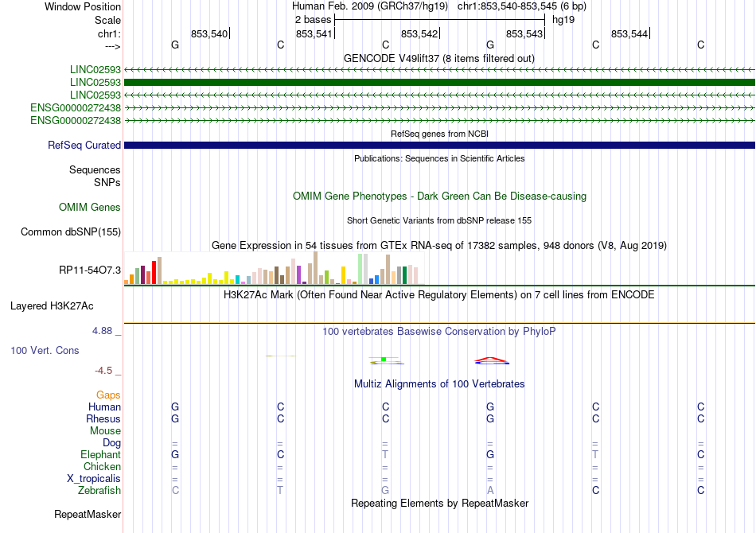Image resolution: width=756 pixels, height=533 pixels.
Task: Click the Elephant alignment row label
Action: (100, 454)
